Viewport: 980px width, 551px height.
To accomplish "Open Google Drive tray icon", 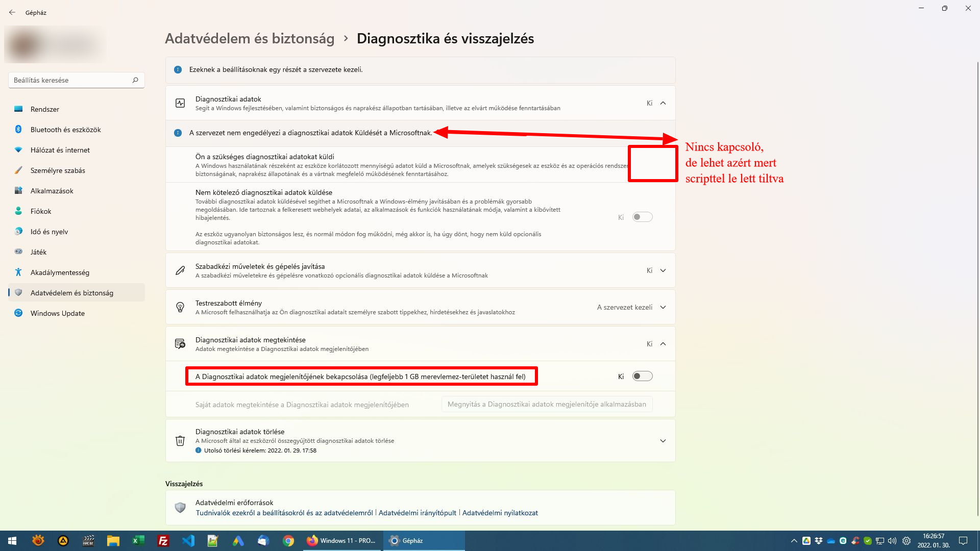I will 806,541.
